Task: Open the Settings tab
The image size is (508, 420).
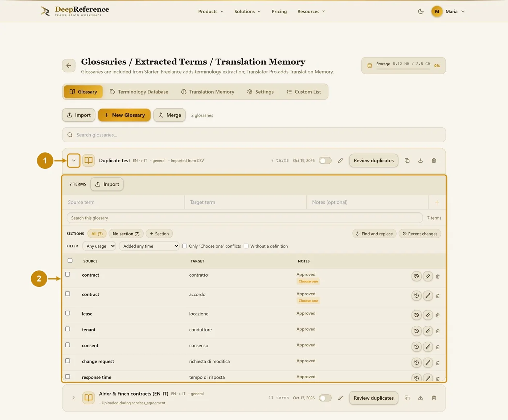Action: 260,92
